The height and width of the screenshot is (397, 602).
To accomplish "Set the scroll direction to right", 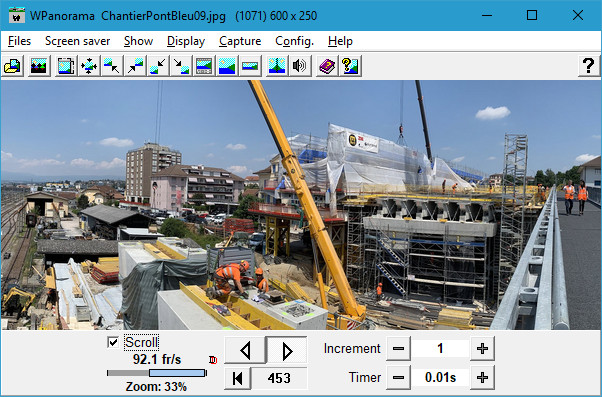I will tap(287, 350).
